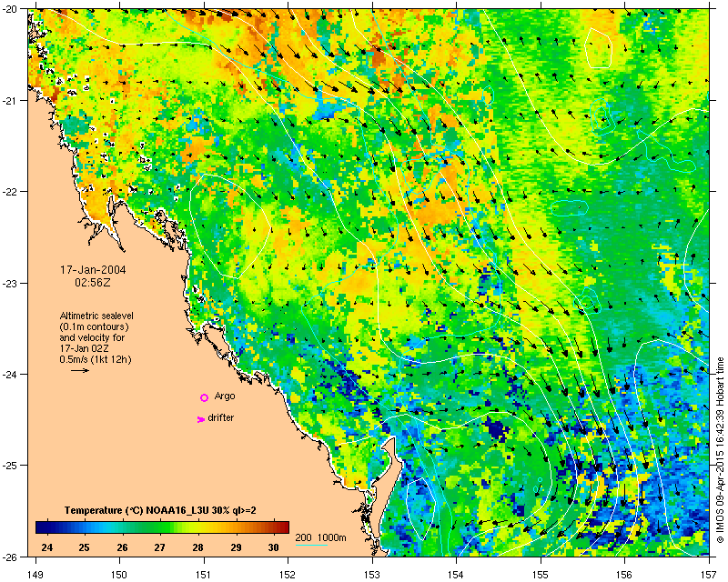The image size is (728, 582).
Task: Click the '155' longitude axis label
Action: coord(541,575)
